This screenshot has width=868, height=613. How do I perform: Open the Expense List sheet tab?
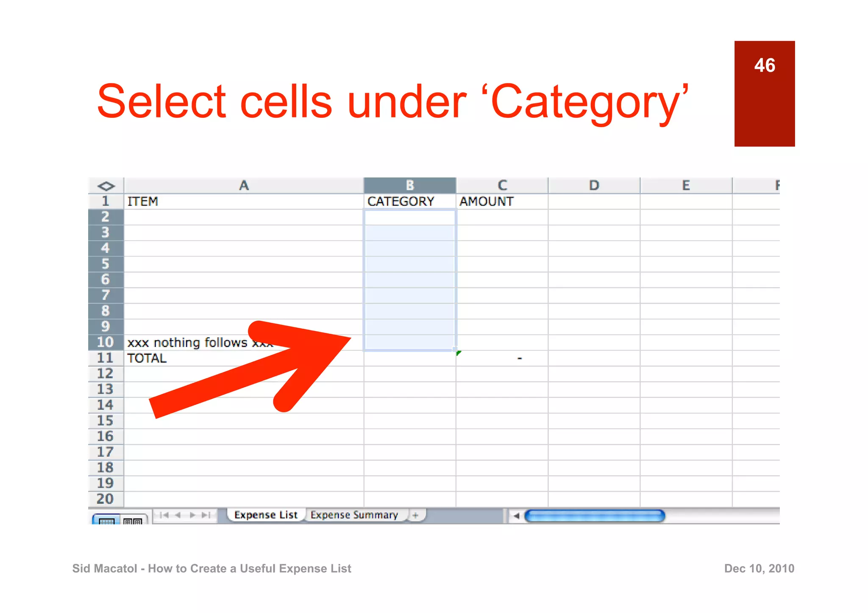click(266, 515)
